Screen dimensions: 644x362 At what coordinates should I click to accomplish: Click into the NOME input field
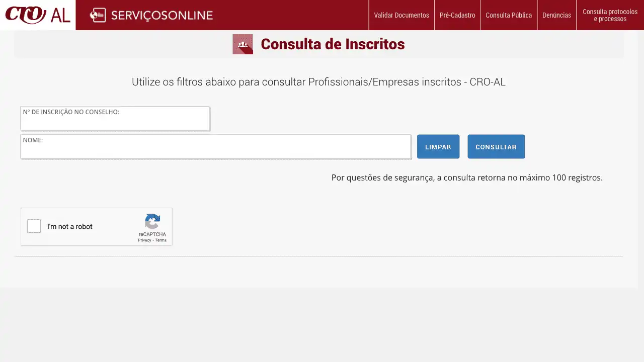click(215, 149)
